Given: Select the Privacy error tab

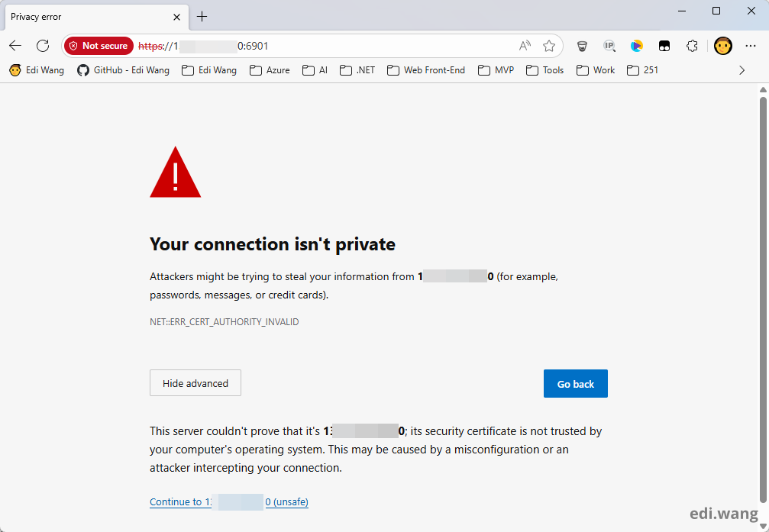Looking at the screenshot, I should 84,17.
